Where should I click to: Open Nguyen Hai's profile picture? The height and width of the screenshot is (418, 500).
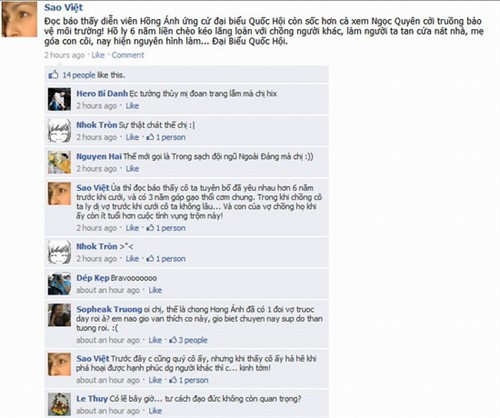[x=59, y=162]
